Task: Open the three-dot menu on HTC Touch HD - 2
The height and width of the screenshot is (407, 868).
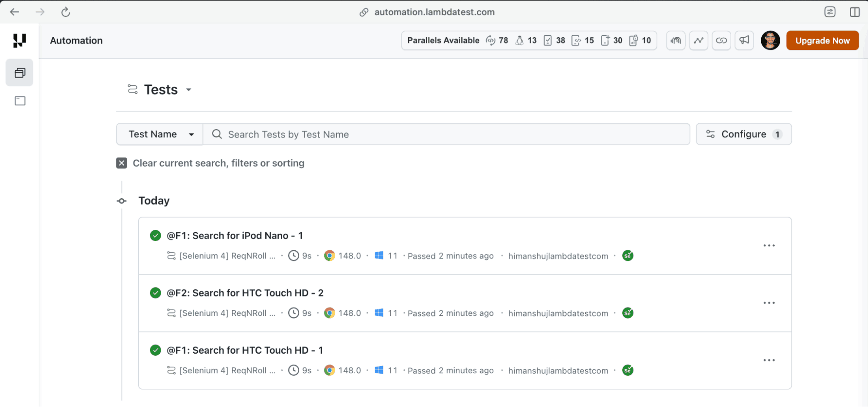Action: (x=769, y=302)
